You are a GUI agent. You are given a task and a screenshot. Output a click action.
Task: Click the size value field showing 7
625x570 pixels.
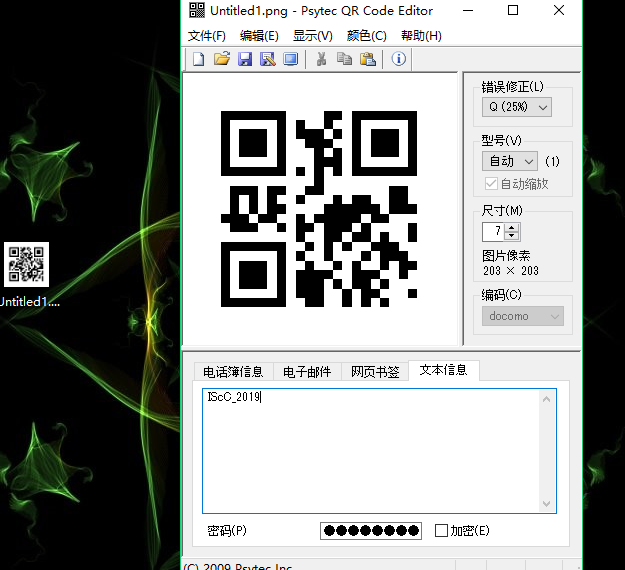click(x=493, y=232)
